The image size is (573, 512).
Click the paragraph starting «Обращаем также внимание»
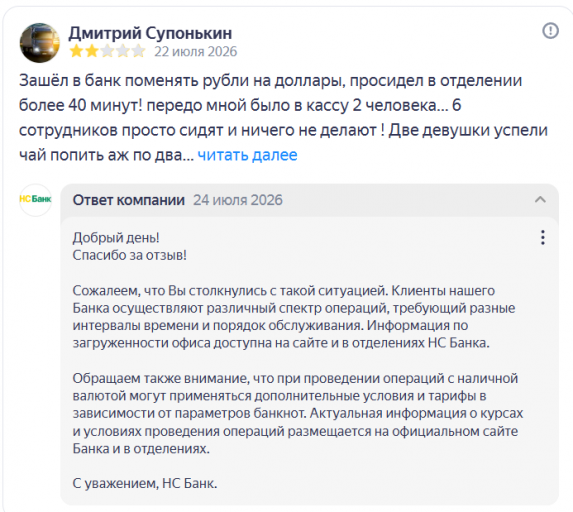tap(298, 413)
